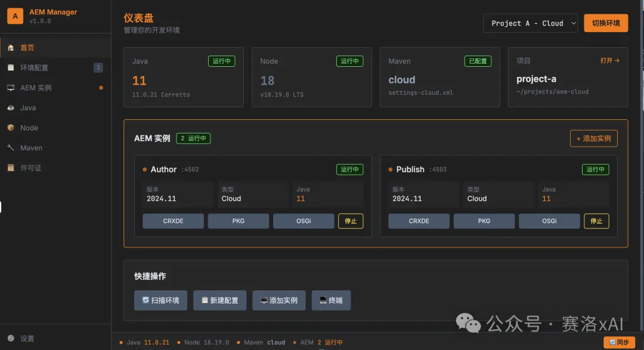Open the Project A - Cloud dropdown
The image size is (644, 350).
530,23
